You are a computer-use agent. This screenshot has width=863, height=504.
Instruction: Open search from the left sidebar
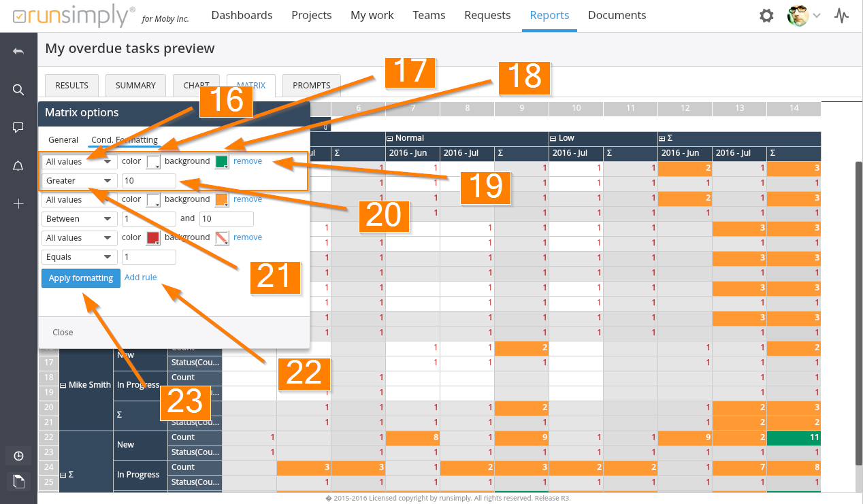[18, 90]
